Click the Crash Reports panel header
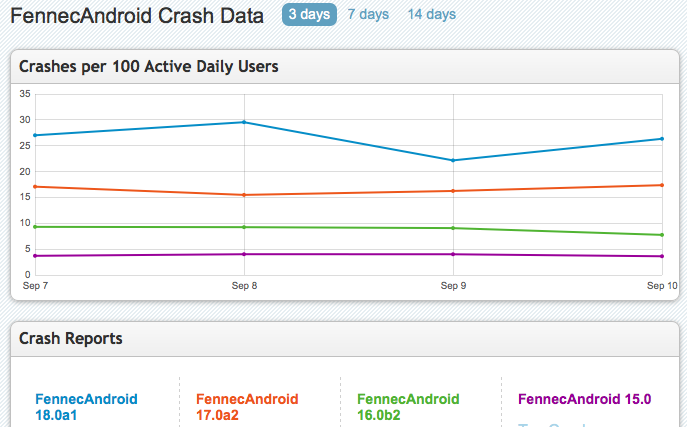 71,339
